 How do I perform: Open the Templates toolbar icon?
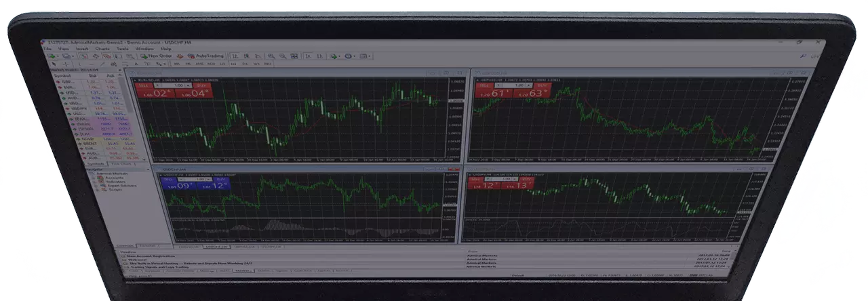tap(363, 56)
